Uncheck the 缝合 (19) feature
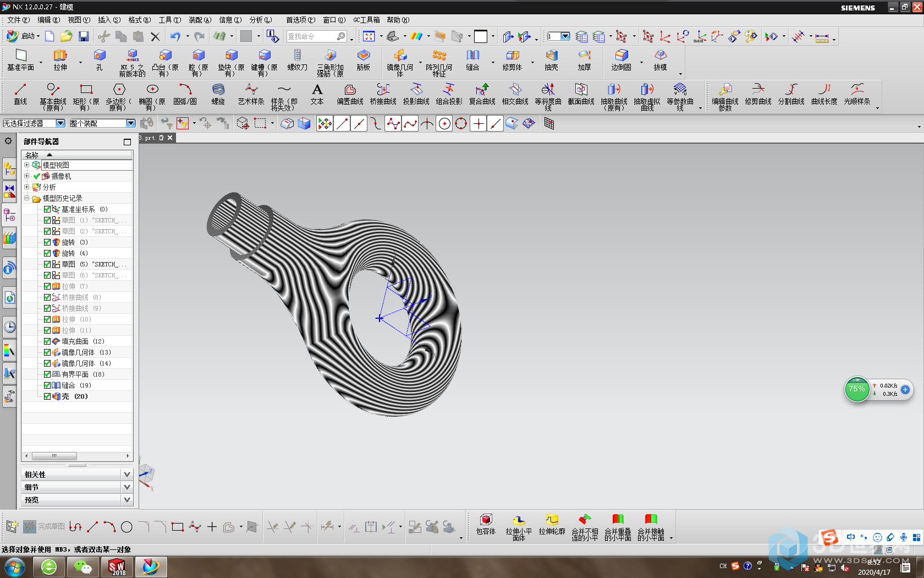Image resolution: width=924 pixels, height=578 pixels. pos(47,385)
